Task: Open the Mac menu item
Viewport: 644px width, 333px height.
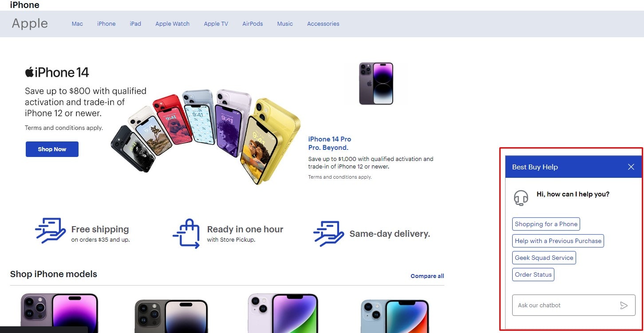Action: tap(77, 24)
